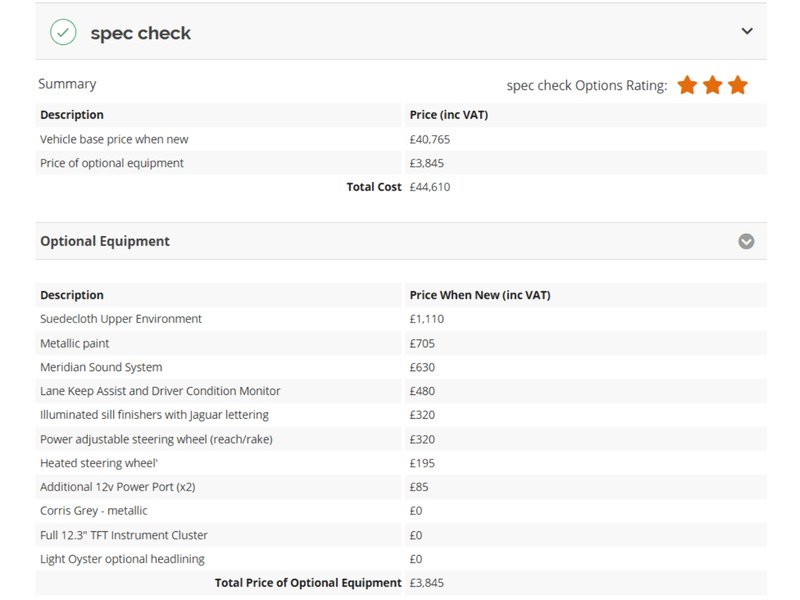800x600 pixels.
Task: Click Total Price of Optional Equipment label
Action: (308, 583)
